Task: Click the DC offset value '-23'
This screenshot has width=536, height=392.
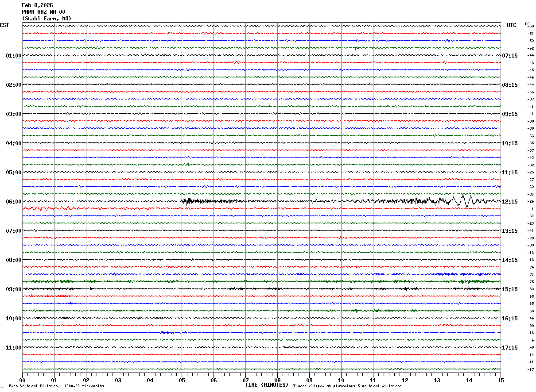Action: pyautogui.click(x=531, y=223)
